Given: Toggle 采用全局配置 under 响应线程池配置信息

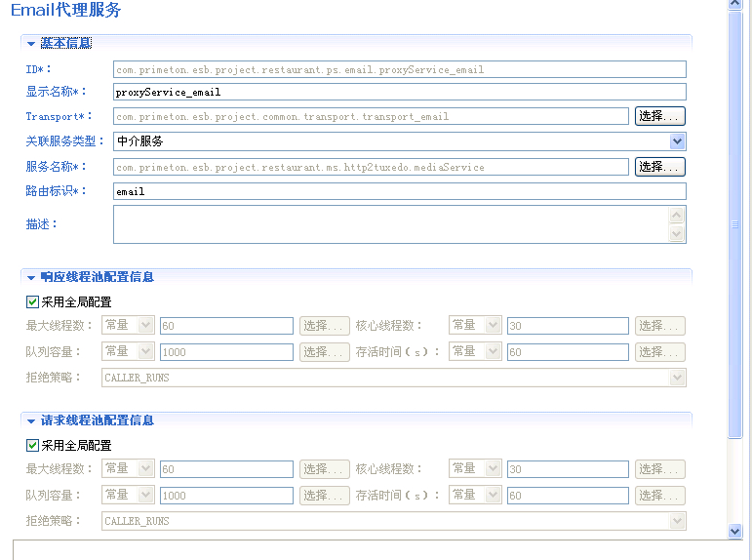Looking at the screenshot, I should coord(32,302).
